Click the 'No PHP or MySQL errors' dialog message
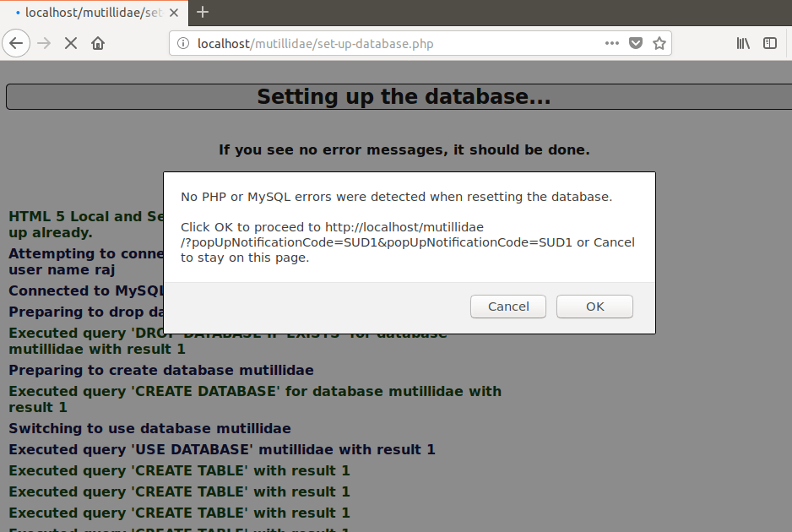Image resolution: width=792 pixels, height=532 pixels. pos(396,197)
